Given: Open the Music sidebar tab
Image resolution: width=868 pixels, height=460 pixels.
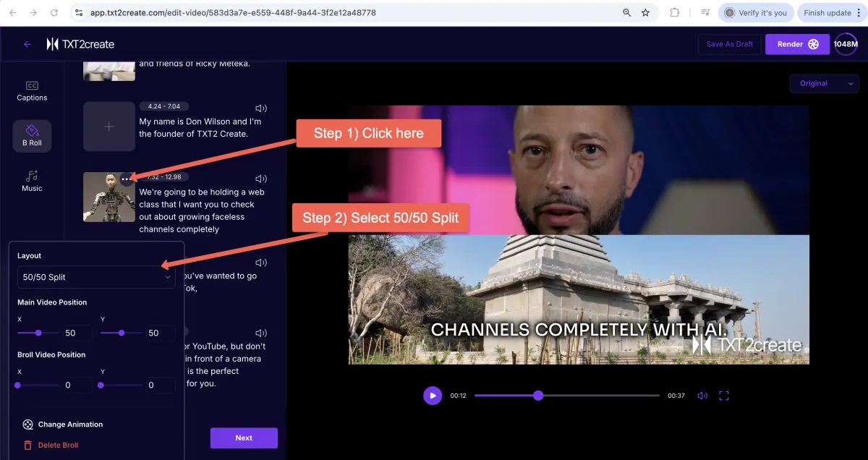Looking at the screenshot, I should coord(32,181).
